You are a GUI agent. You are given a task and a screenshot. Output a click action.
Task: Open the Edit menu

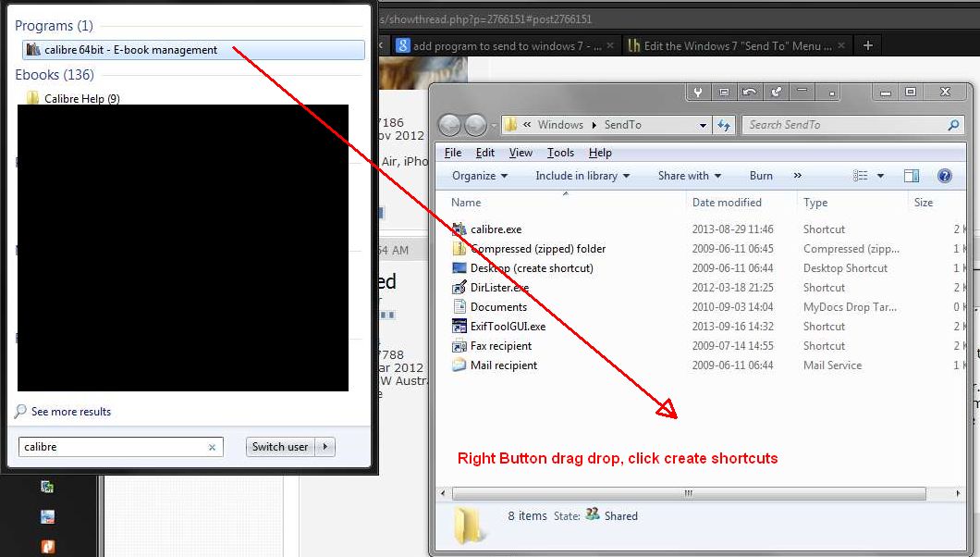pyautogui.click(x=485, y=153)
